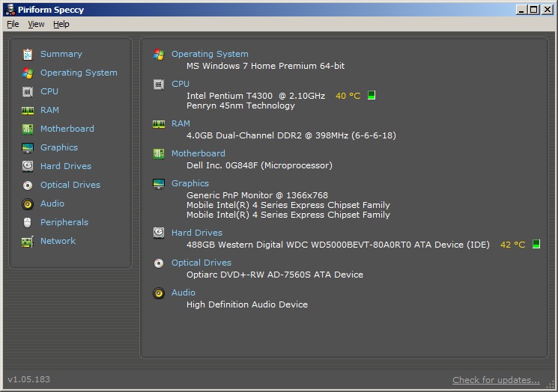Viewport: 558px width, 392px height.
Task: View Audio section from sidebar
Action: [52, 203]
